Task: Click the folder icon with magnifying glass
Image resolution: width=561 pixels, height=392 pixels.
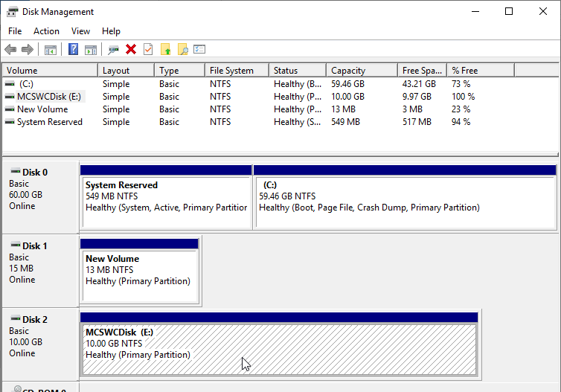Action: pos(182,50)
